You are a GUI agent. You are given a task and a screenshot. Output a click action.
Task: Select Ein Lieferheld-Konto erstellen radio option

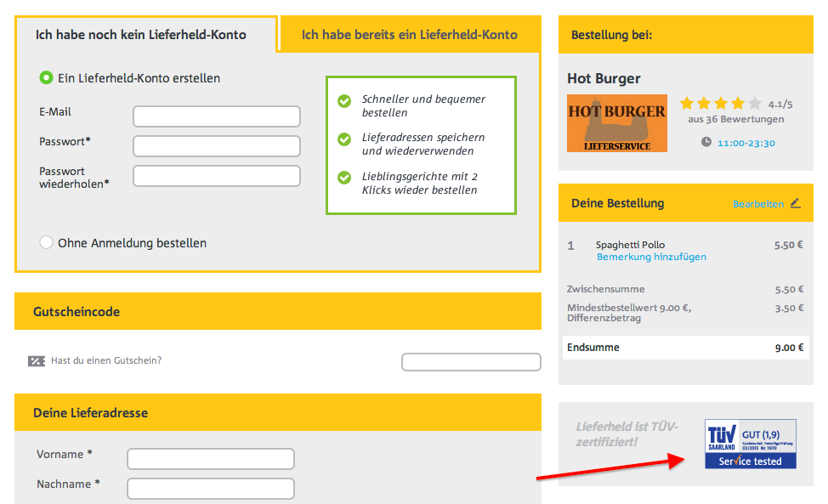pyautogui.click(x=47, y=78)
